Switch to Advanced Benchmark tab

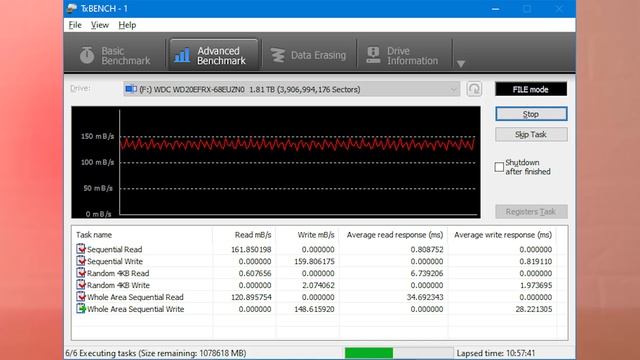(x=214, y=56)
